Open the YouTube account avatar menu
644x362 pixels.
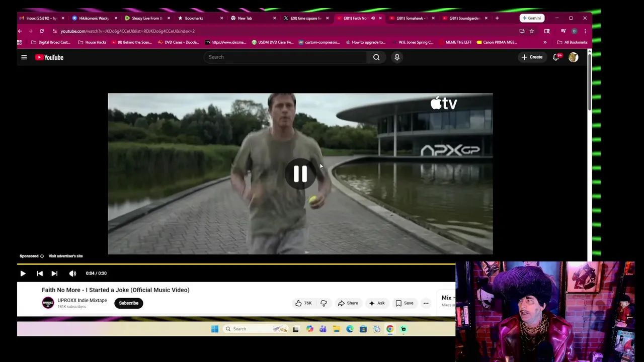click(x=573, y=57)
